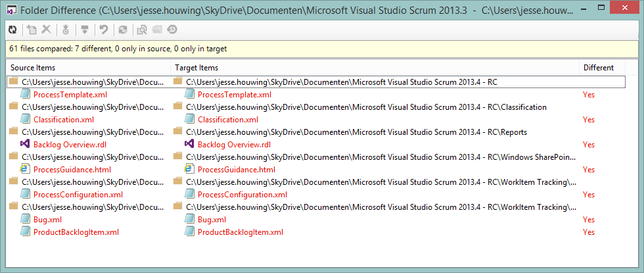Click Yes in ProcessTemplate.xml row
Viewport: 644px width, 273px height.
click(589, 95)
